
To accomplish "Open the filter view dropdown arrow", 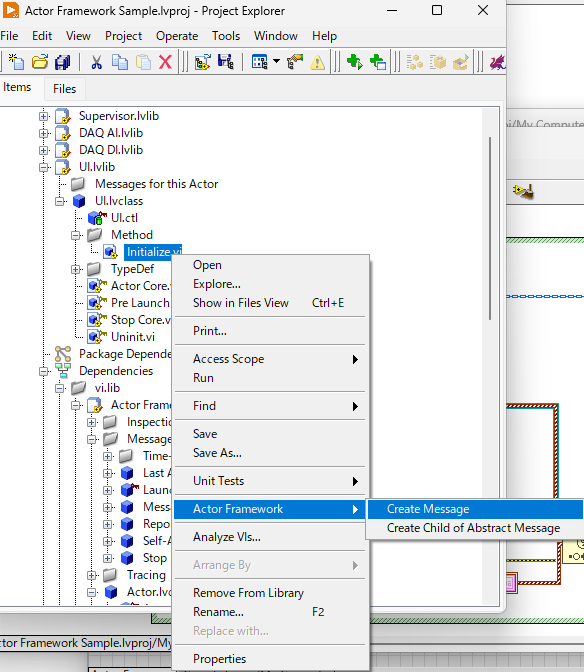I will point(277,62).
